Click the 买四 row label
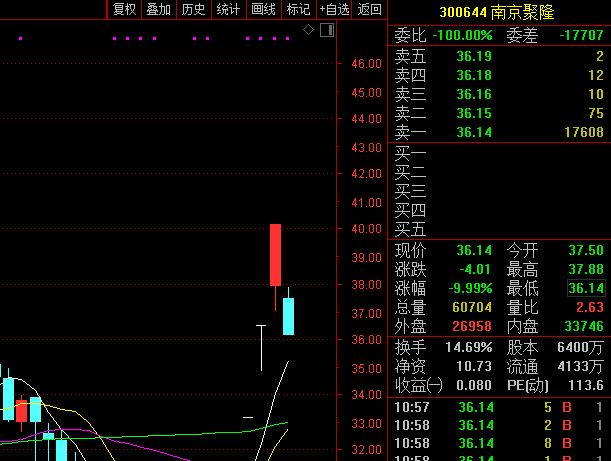The height and width of the screenshot is (461, 611). tap(410, 210)
